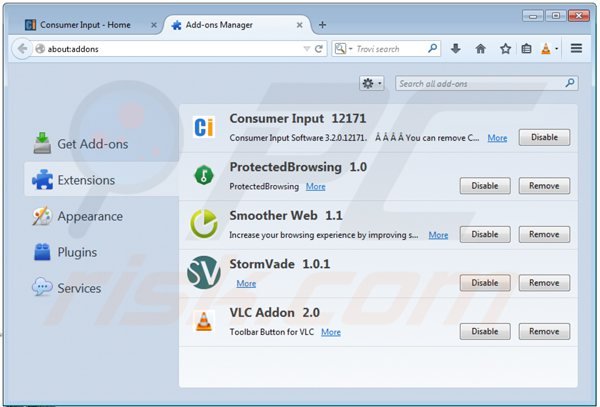
Task: Click the Smoother Web extension icon
Action: 204,224
